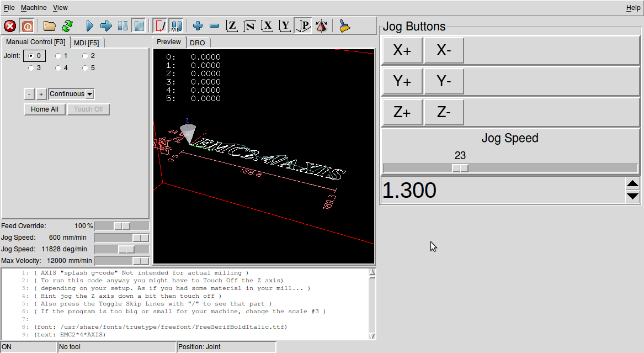Switch to side X view icon
The height and width of the screenshot is (353, 644).
268,27
